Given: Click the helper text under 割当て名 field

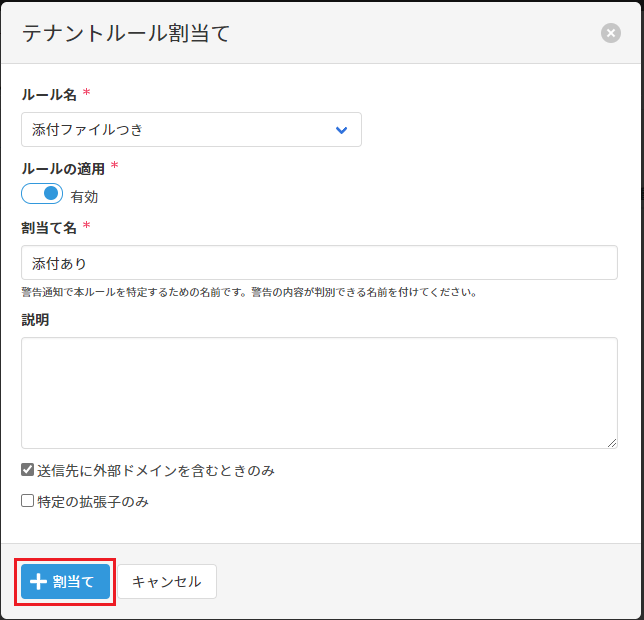Looking at the screenshot, I should (248, 293).
